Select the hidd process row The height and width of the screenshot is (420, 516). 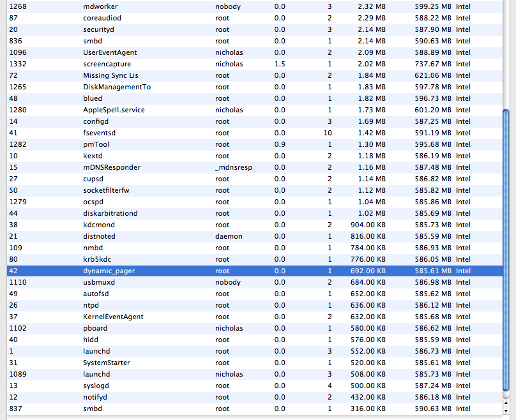[x=255, y=340]
